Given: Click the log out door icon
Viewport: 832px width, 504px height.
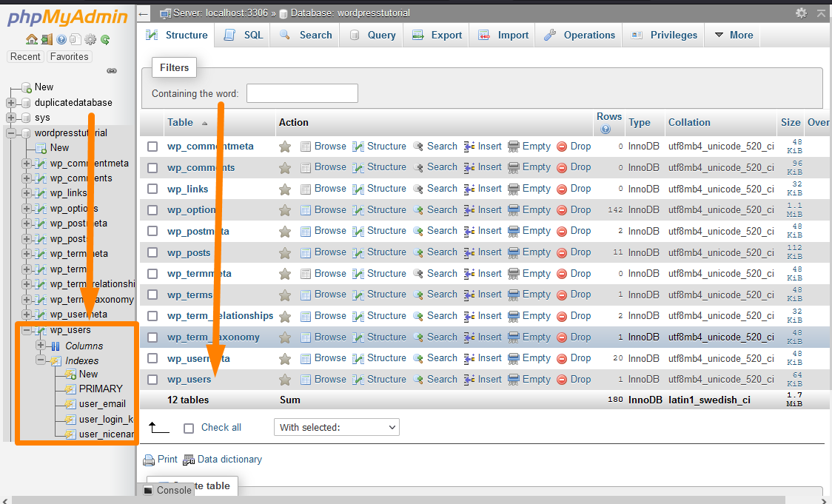Looking at the screenshot, I should point(47,39).
